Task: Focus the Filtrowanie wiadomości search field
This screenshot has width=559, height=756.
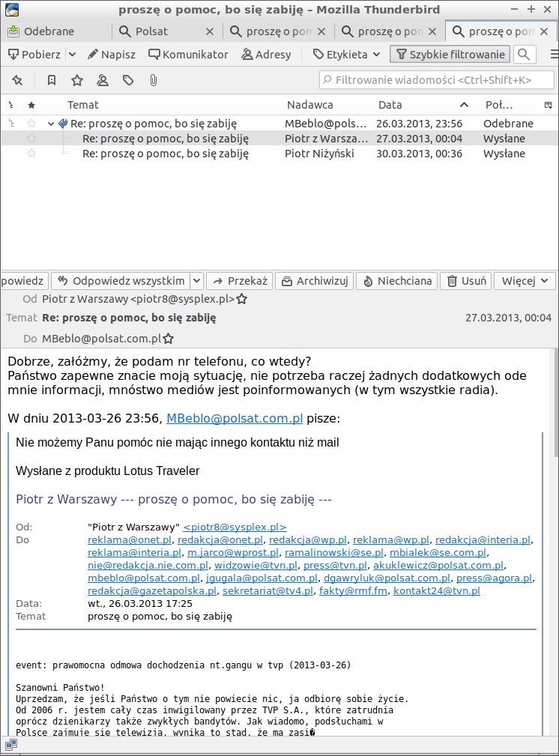Action: pos(437,80)
